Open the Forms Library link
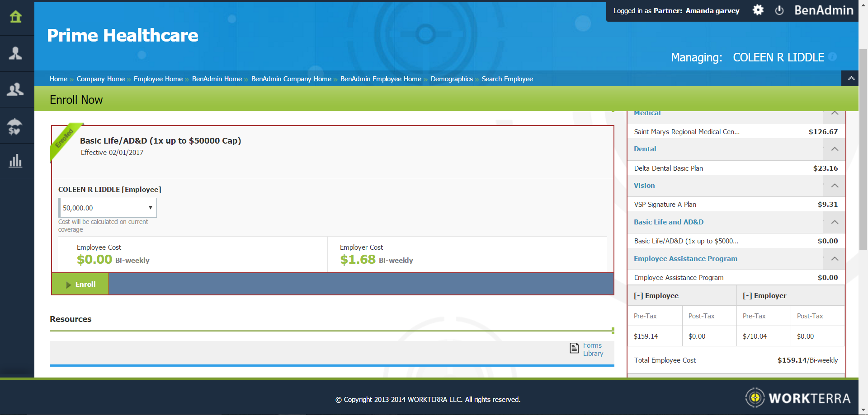Viewport: 868px width, 415px height. pyautogui.click(x=593, y=349)
